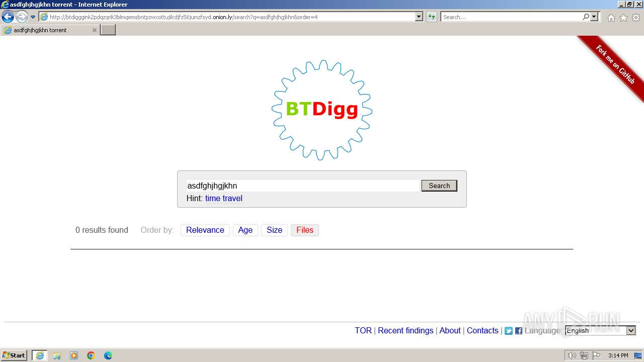Open the time travel hint link
Viewport: 644px width, 362px height.
[x=223, y=198]
